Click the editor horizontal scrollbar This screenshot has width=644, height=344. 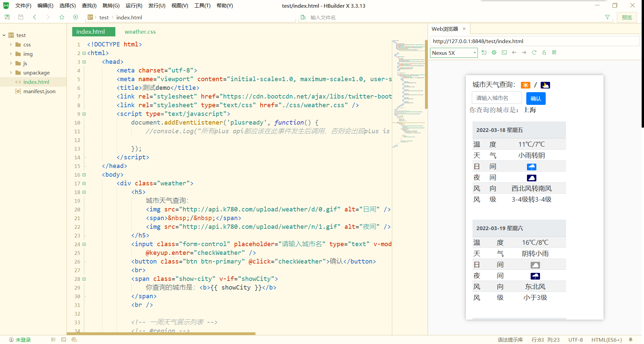[161, 333]
